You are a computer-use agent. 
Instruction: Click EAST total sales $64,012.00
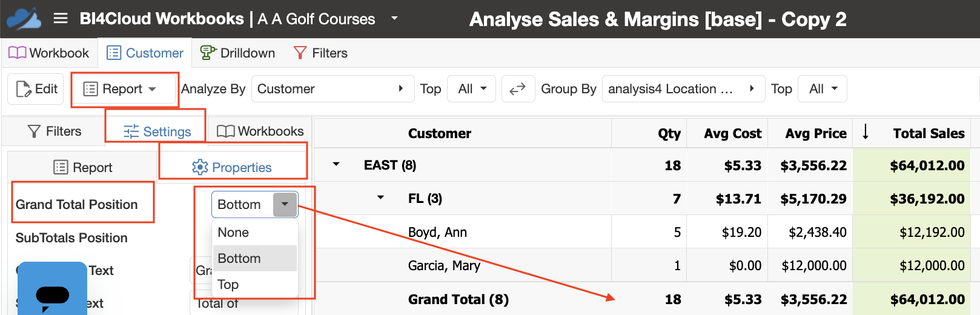click(927, 165)
